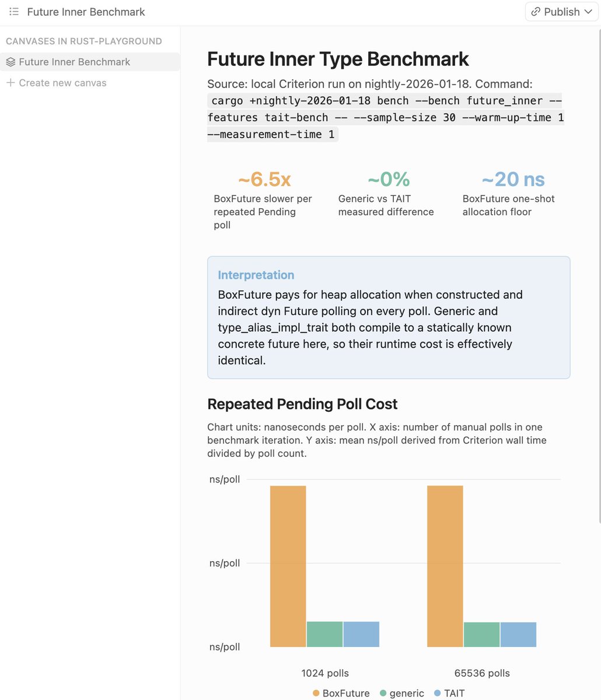This screenshot has height=700, width=601.
Task: Toggle generic series legend green dot
Action: click(x=383, y=693)
